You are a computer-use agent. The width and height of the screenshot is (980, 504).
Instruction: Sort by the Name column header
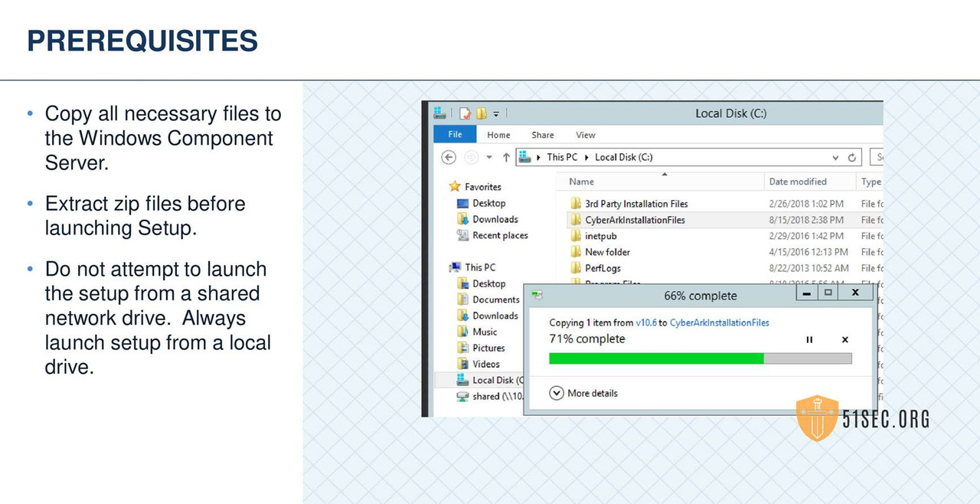pos(582,182)
